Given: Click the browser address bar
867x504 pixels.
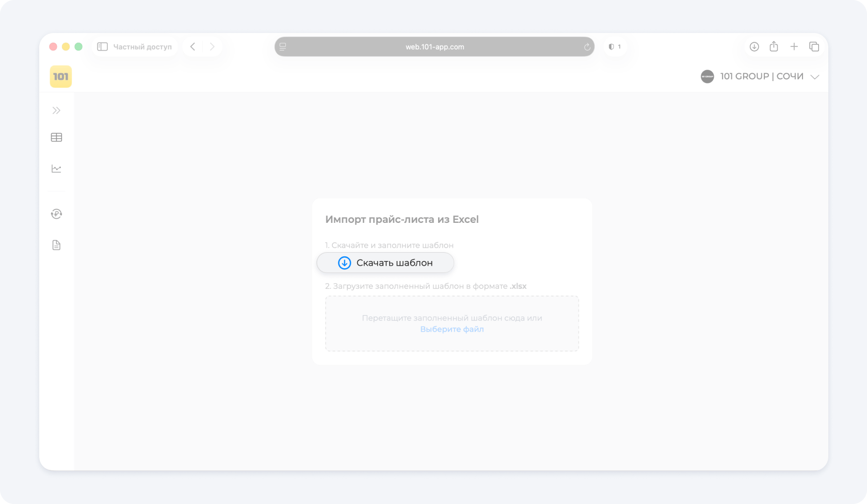Looking at the screenshot, I should point(434,47).
